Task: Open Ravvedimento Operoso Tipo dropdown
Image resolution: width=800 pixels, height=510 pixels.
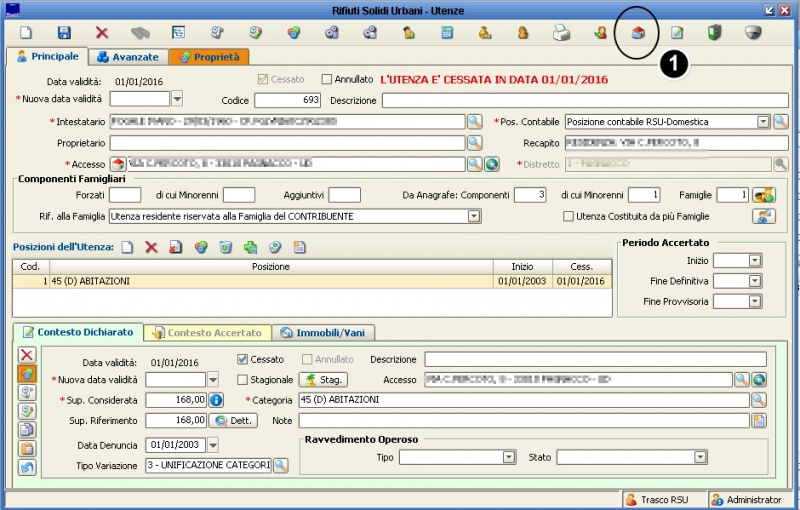Action: [x=508, y=457]
